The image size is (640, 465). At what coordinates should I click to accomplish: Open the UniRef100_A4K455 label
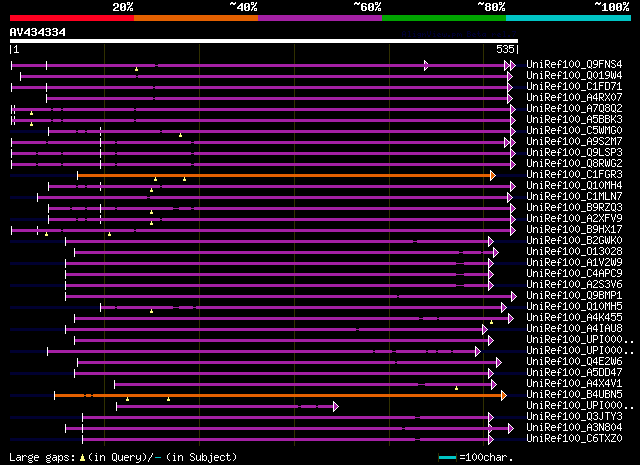(574, 318)
